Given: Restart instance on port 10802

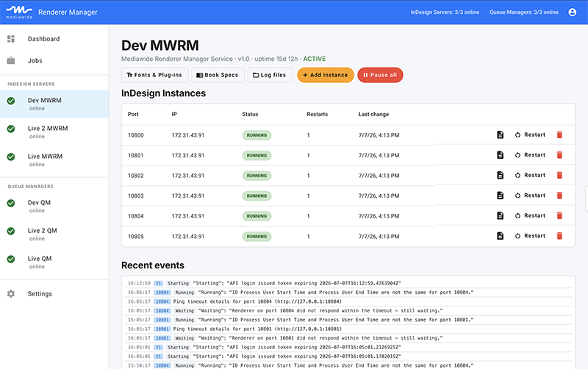Looking at the screenshot, I should pos(530,175).
